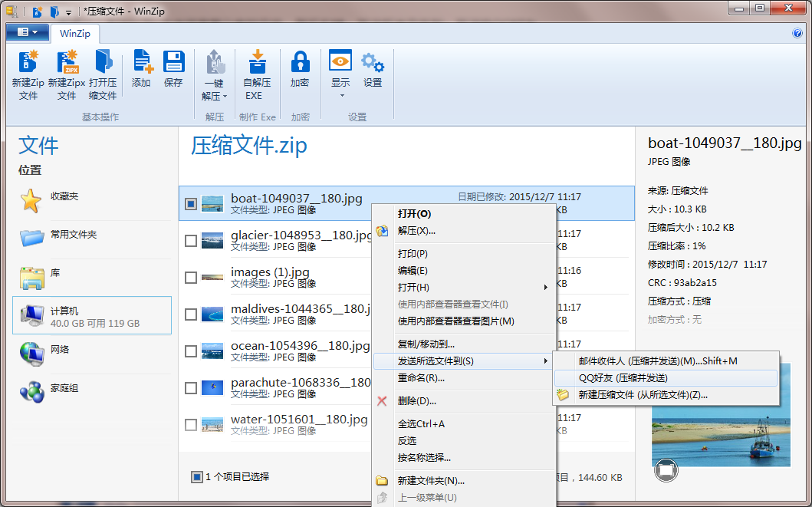Open the 打开压缩文件 tool
812x507 pixels.
click(x=102, y=73)
